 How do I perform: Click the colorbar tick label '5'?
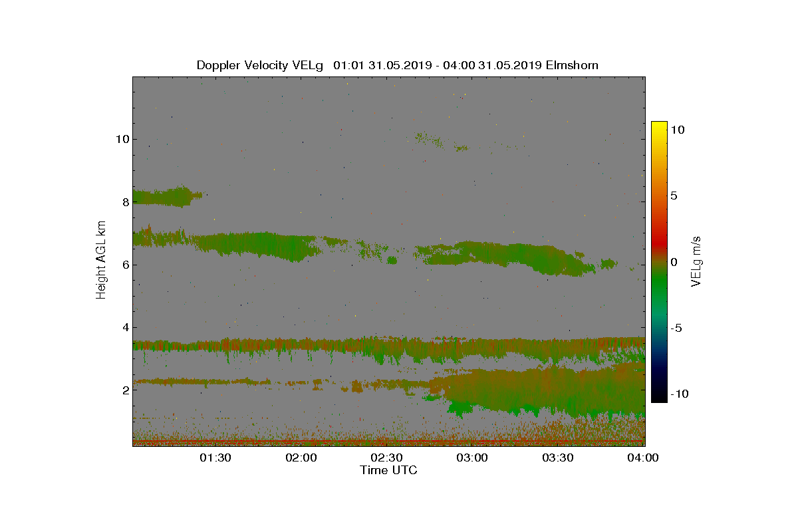click(674, 196)
